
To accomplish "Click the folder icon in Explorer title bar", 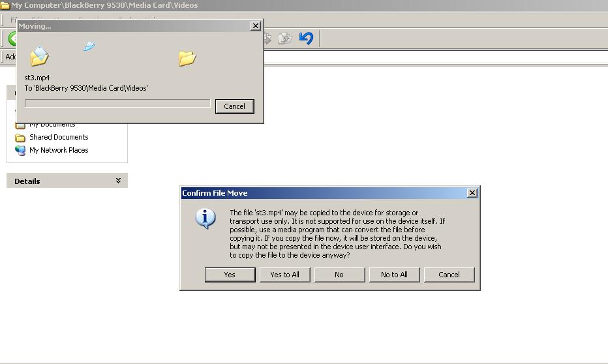I will pyautogui.click(x=5, y=5).
